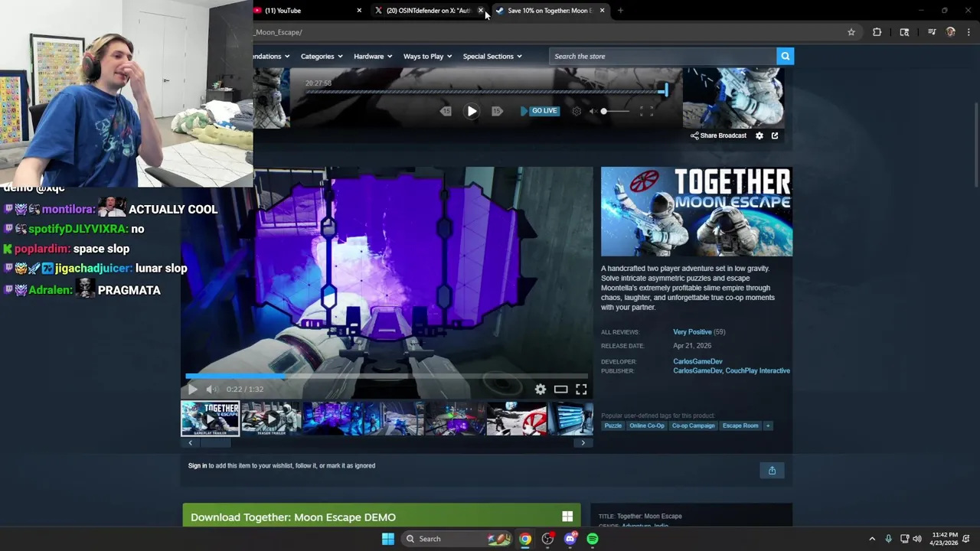Viewport: 980px width, 551px height.
Task: Click Share Broadcast
Action: pos(718,135)
